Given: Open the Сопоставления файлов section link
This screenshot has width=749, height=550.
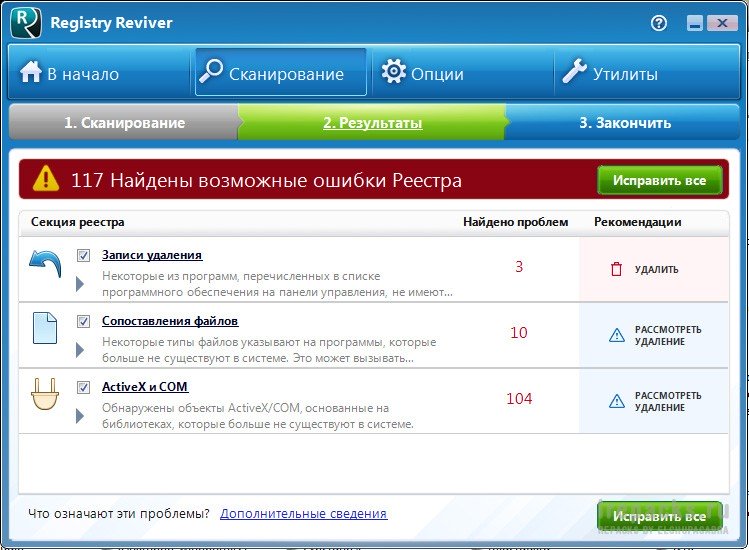Looking at the screenshot, I should tap(170, 321).
